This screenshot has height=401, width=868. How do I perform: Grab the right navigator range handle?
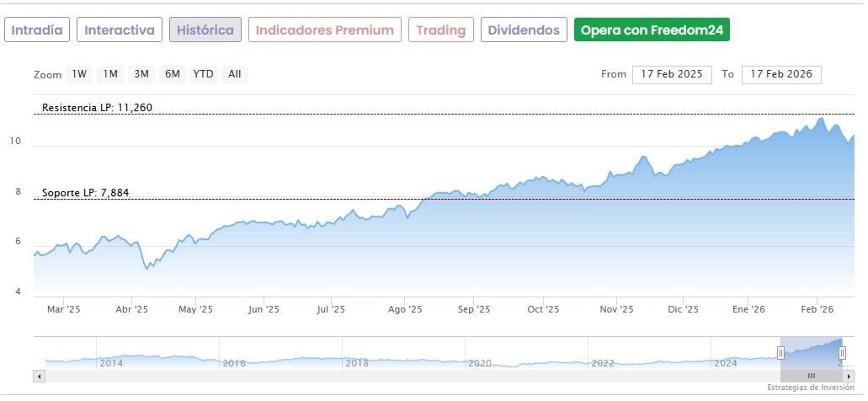point(842,353)
